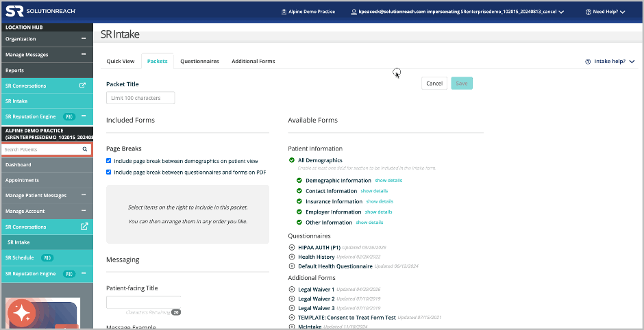644x330 pixels.
Task: Add Legal Waiver 1 with plus icon
Action: click(292, 290)
